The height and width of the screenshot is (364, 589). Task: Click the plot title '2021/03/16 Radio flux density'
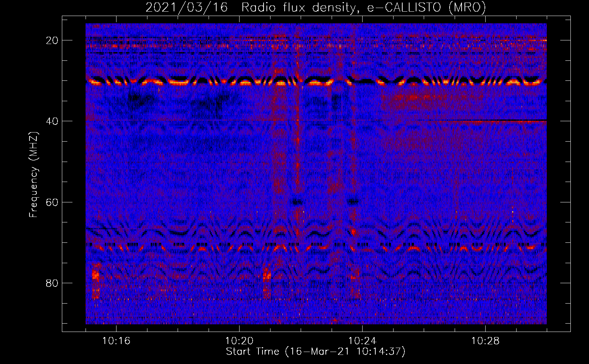[x=316, y=7]
